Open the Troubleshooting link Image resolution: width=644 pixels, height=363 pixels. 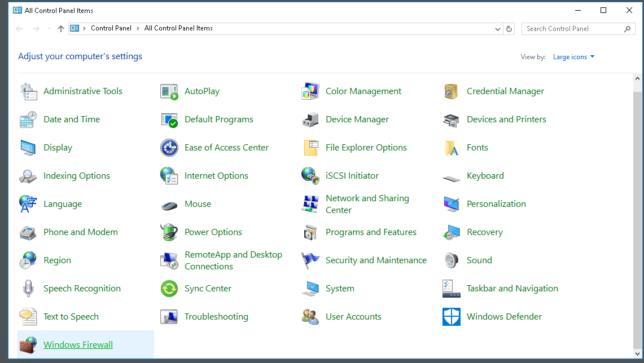tap(216, 317)
